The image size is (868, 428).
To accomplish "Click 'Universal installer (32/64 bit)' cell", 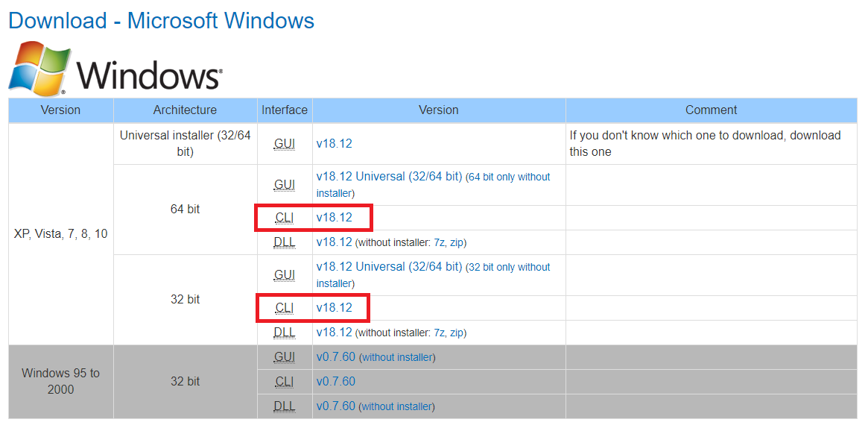I will pos(185,143).
